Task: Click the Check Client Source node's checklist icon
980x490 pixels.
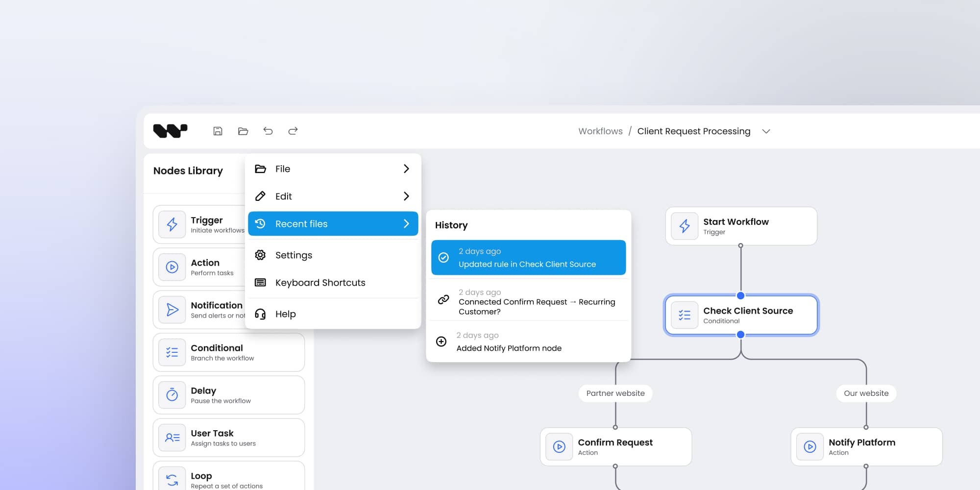Action: pos(685,315)
